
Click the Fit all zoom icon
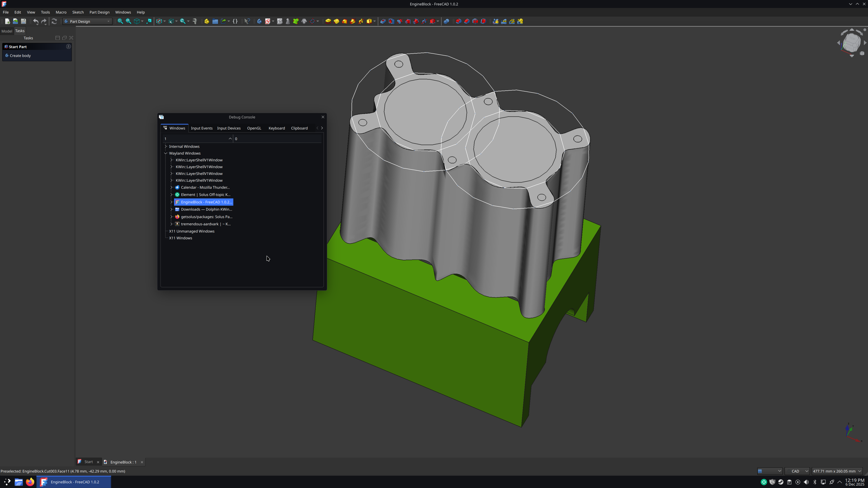pyautogui.click(x=120, y=21)
